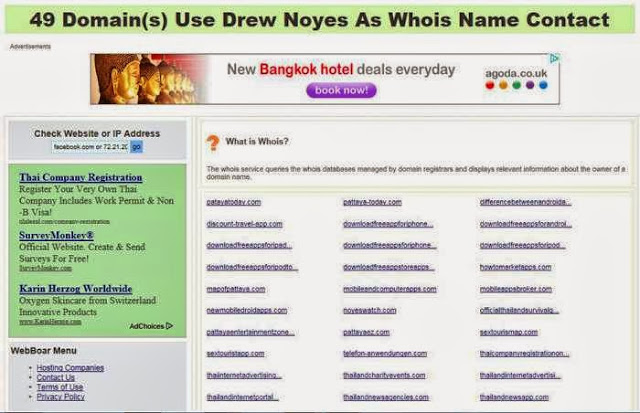The width and height of the screenshot is (640, 413).
Task: Open the sextourismap.com link
Action: pyautogui.click(x=509, y=332)
